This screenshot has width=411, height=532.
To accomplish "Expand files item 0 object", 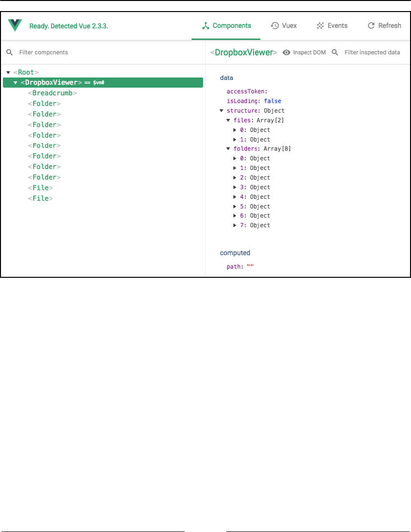I will (x=235, y=130).
